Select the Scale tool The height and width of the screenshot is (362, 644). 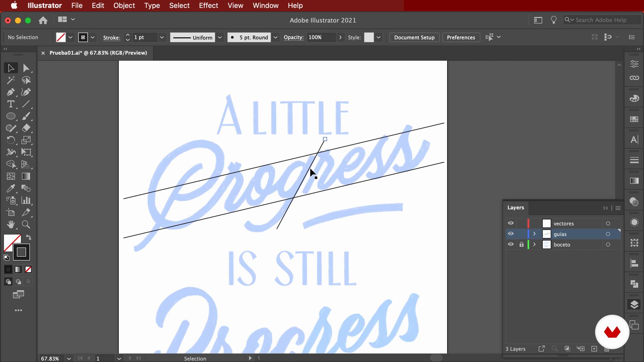pyautogui.click(x=26, y=140)
